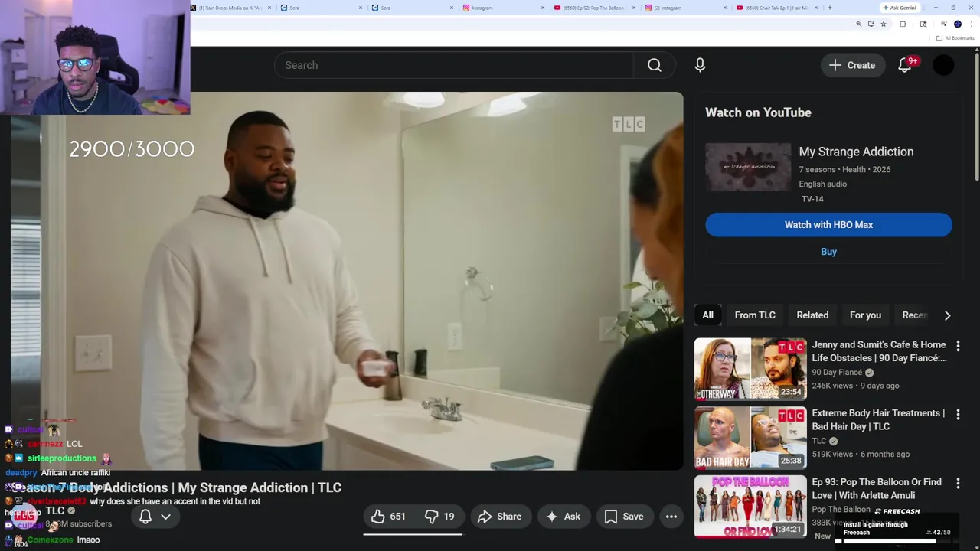Viewport: 980px width, 551px height.
Task: Play Jenny and Sumit's Cafe thumbnail
Action: [750, 369]
